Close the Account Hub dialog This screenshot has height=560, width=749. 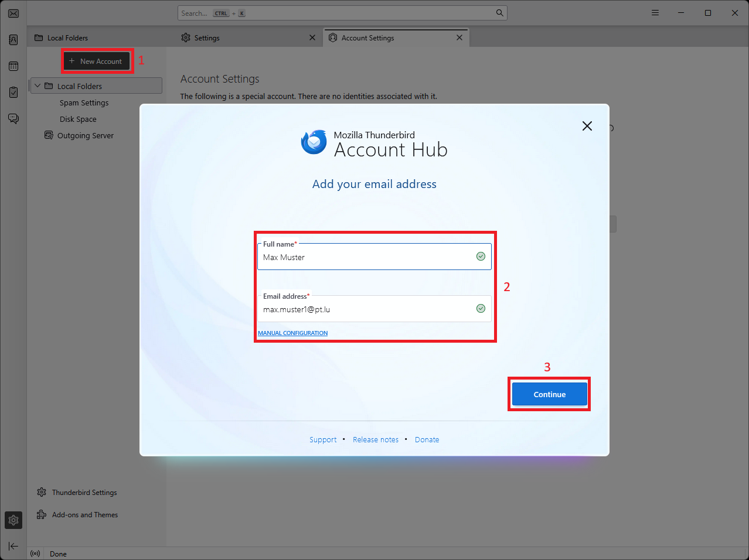point(587,126)
